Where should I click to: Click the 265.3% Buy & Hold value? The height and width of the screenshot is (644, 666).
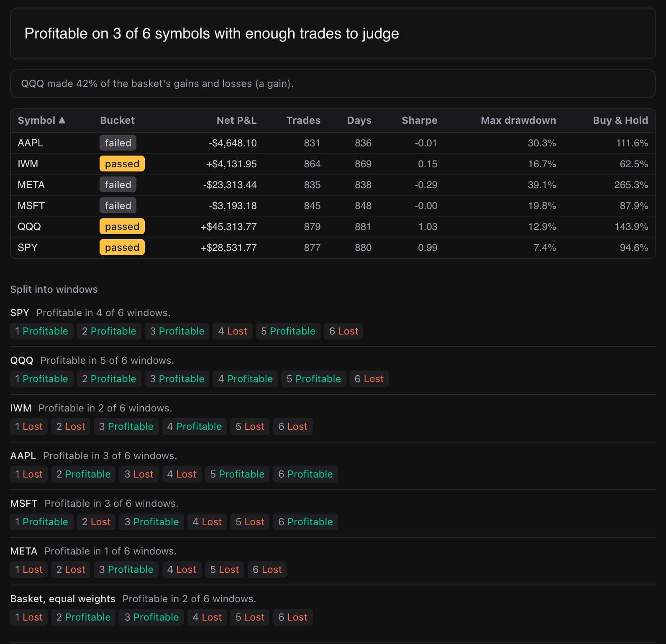pos(631,185)
